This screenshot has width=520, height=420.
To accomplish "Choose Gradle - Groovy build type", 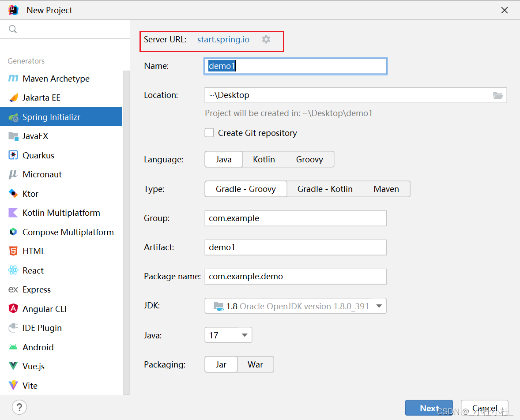I will pos(246,189).
